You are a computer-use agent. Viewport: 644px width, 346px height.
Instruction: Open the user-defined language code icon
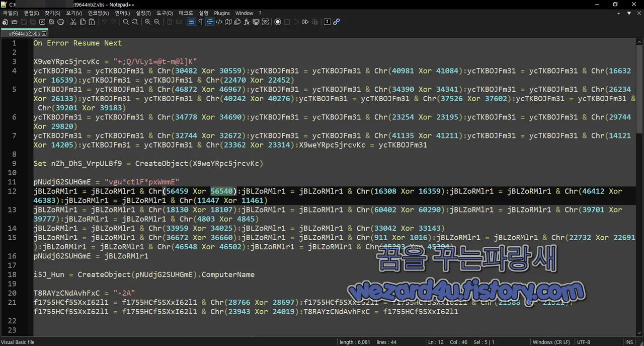click(219, 22)
